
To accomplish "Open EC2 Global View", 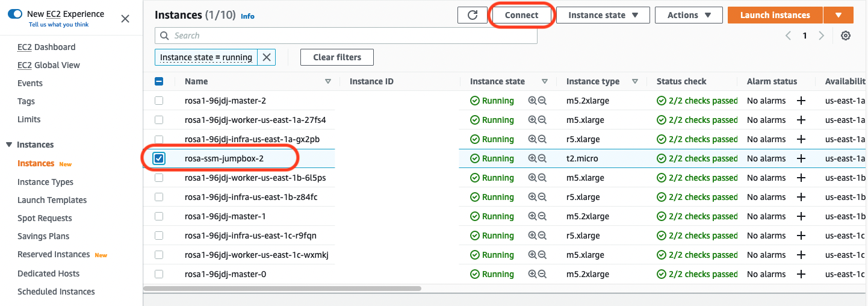I will (49, 65).
